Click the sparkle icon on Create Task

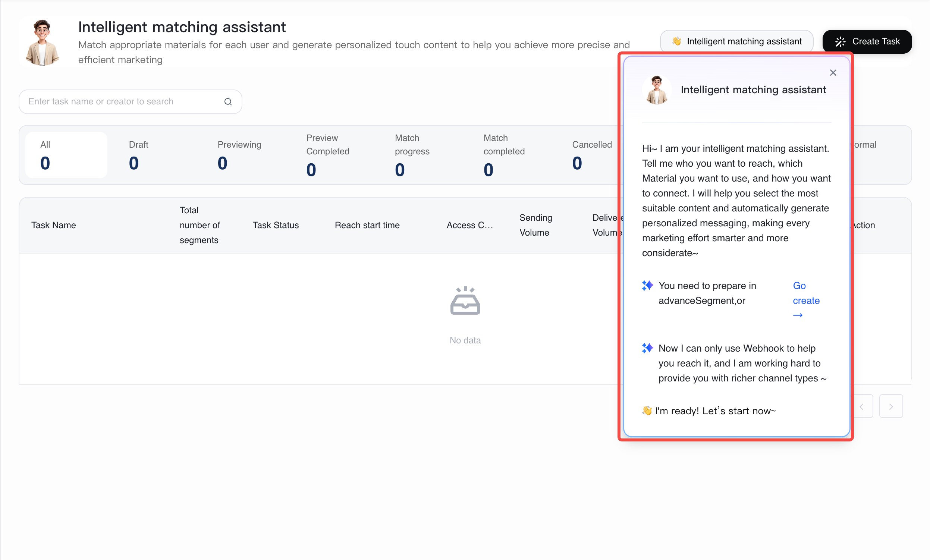click(841, 41)
